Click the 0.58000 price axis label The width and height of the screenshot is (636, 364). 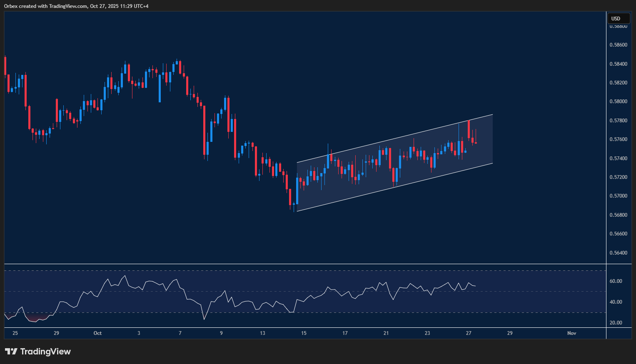[x=618, y=102]
